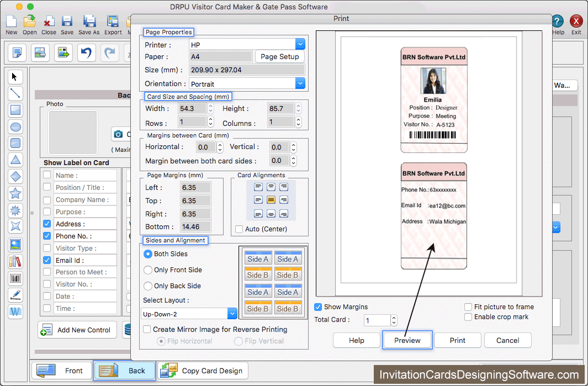
Task: Click Add New Control button
Action: point(77,330)
